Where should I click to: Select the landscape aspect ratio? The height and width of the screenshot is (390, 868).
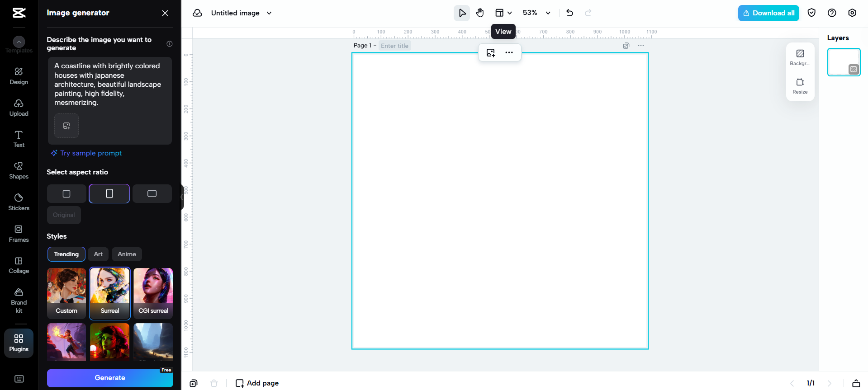(152, 194)
